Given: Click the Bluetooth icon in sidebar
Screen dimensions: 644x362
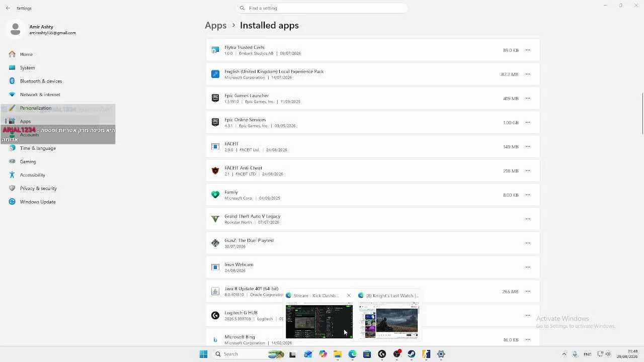Looking at the screenshot, I should point(12,81).
